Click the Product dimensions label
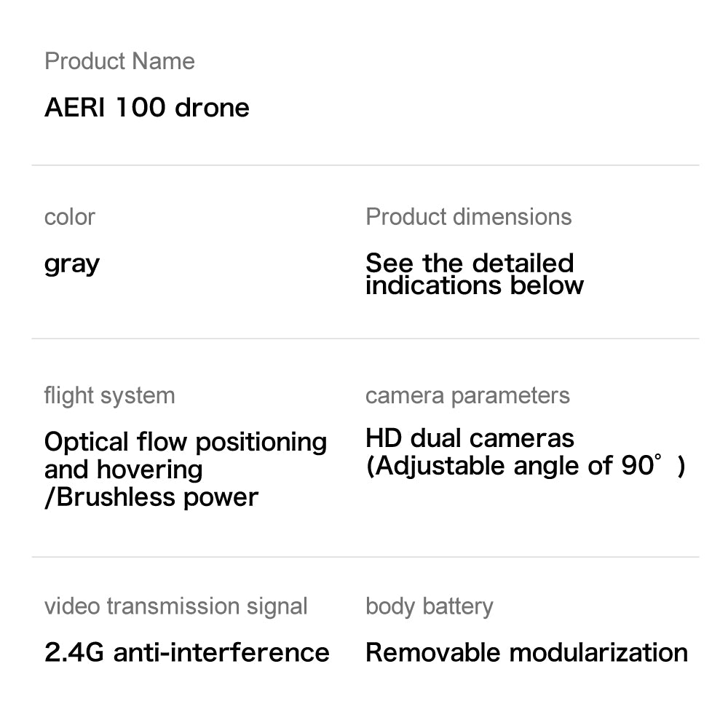 coord(468,217)
